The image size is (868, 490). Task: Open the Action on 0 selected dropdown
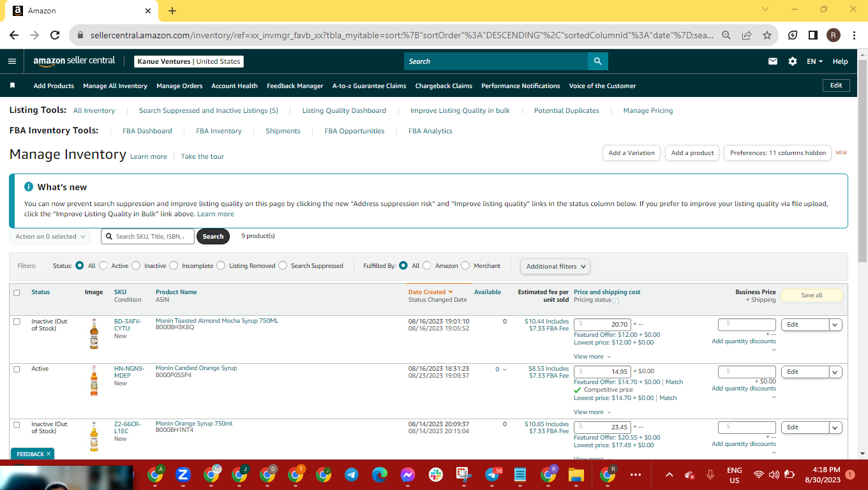point(50,237)
